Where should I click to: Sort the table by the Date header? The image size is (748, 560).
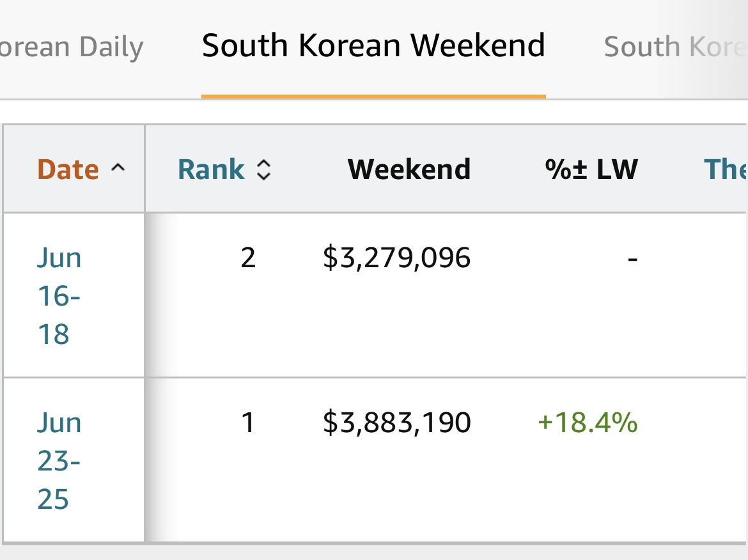(x=68, y=169)
